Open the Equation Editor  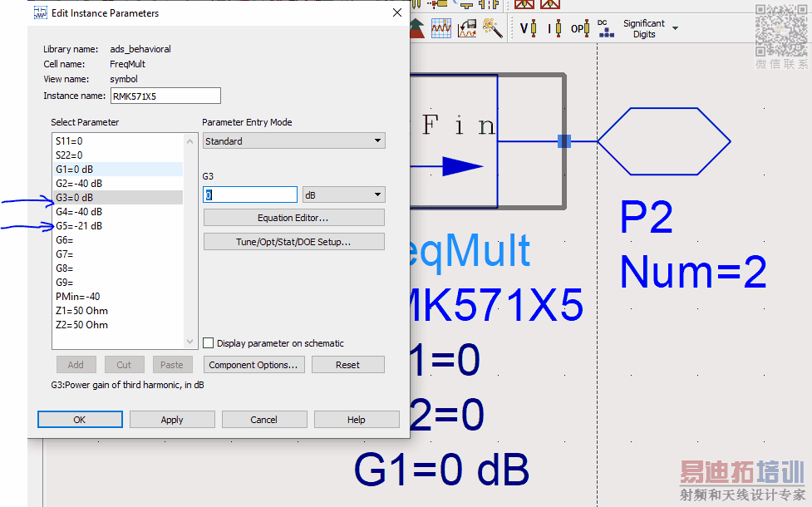(293, 218)
